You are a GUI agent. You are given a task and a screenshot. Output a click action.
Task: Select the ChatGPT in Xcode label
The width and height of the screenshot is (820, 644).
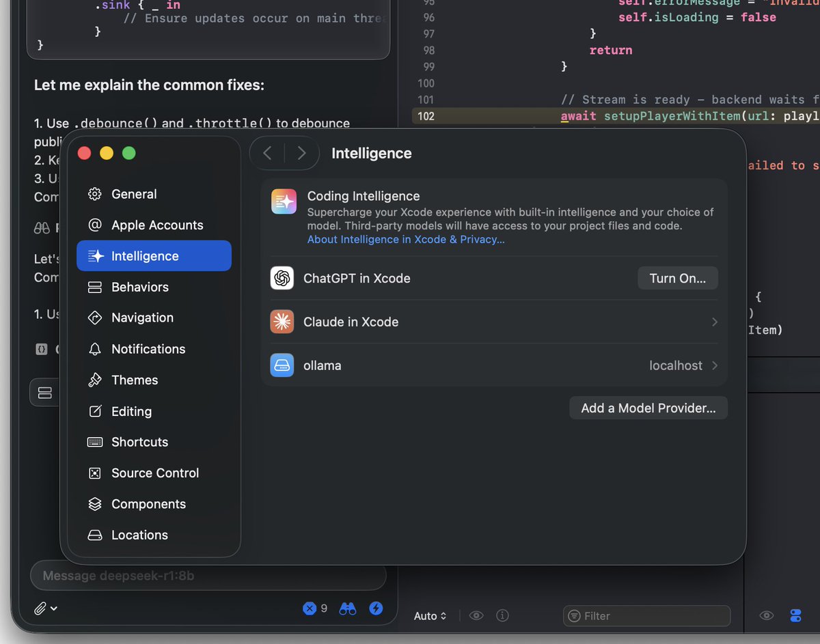point(357,279)
